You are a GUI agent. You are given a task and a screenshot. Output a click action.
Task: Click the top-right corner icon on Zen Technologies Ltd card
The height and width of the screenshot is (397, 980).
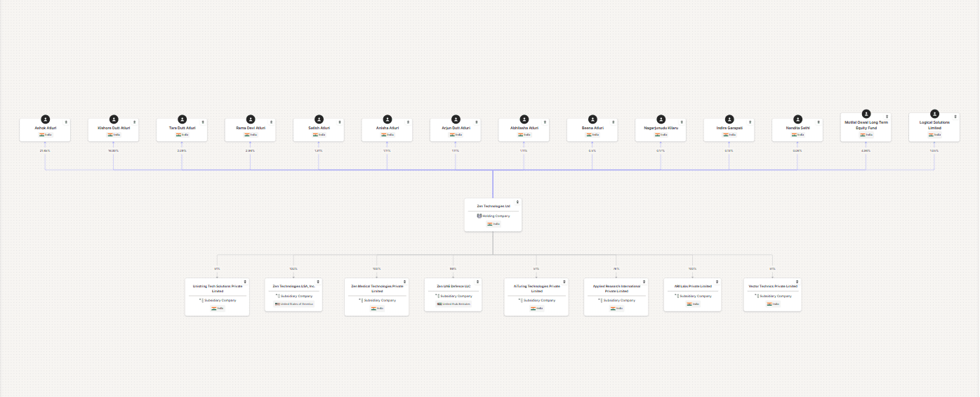(517, 202)
